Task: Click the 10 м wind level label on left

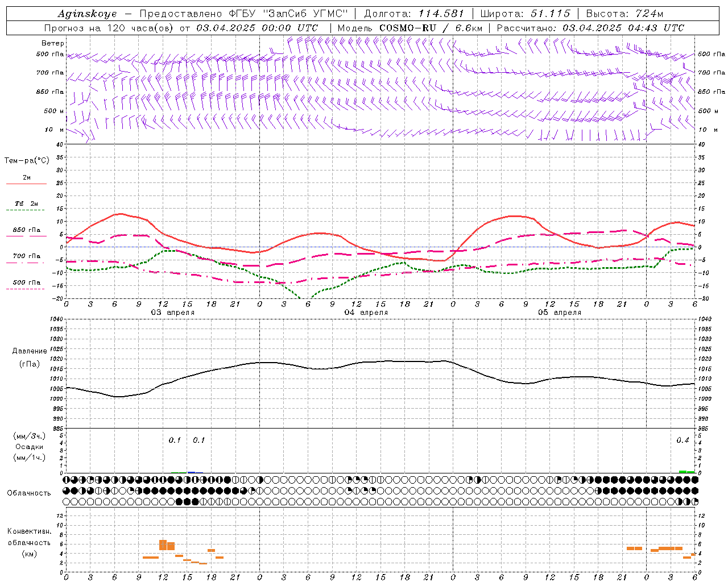Action: pos(55,130)
